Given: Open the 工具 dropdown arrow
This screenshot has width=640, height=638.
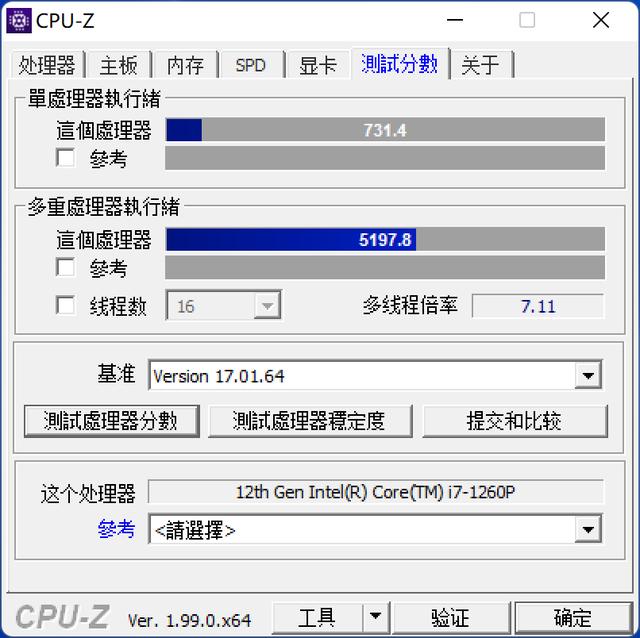Looking at the screenshot, I should pyautogui.click(x=376, y=617).
